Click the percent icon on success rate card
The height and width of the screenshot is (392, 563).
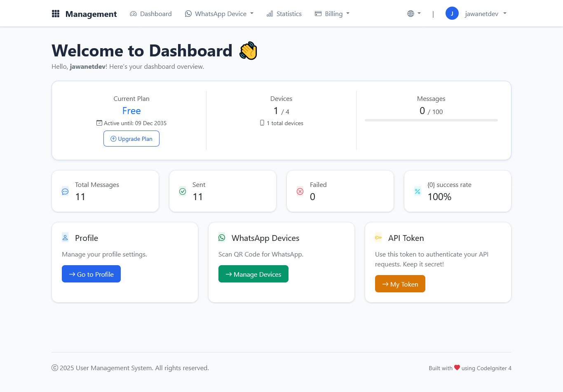pos(418,191)
